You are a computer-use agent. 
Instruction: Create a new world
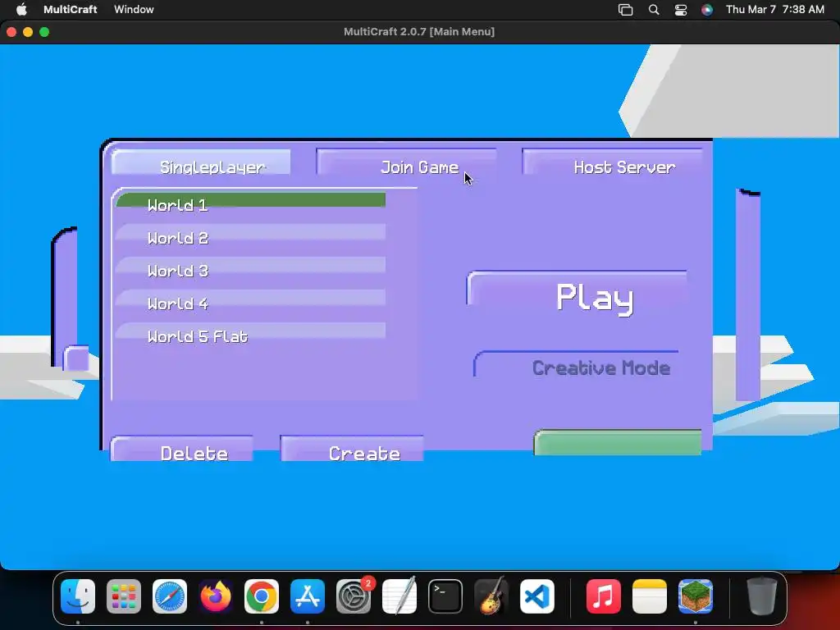(352, 449)
